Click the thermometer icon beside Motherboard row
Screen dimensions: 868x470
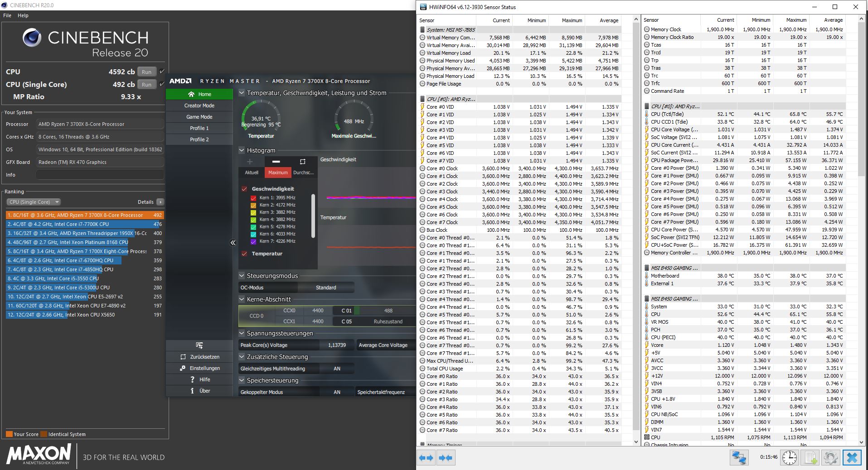pyautogui.click(x=646, y=276)
